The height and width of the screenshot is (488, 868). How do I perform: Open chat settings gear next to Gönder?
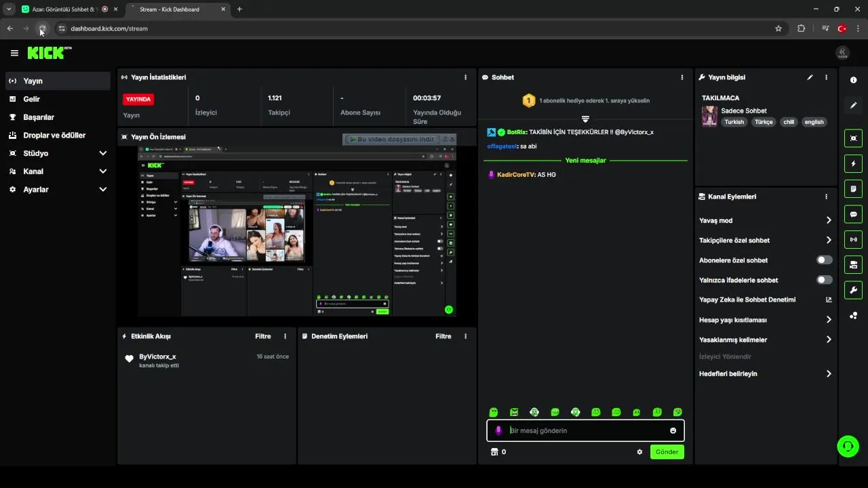639,452
